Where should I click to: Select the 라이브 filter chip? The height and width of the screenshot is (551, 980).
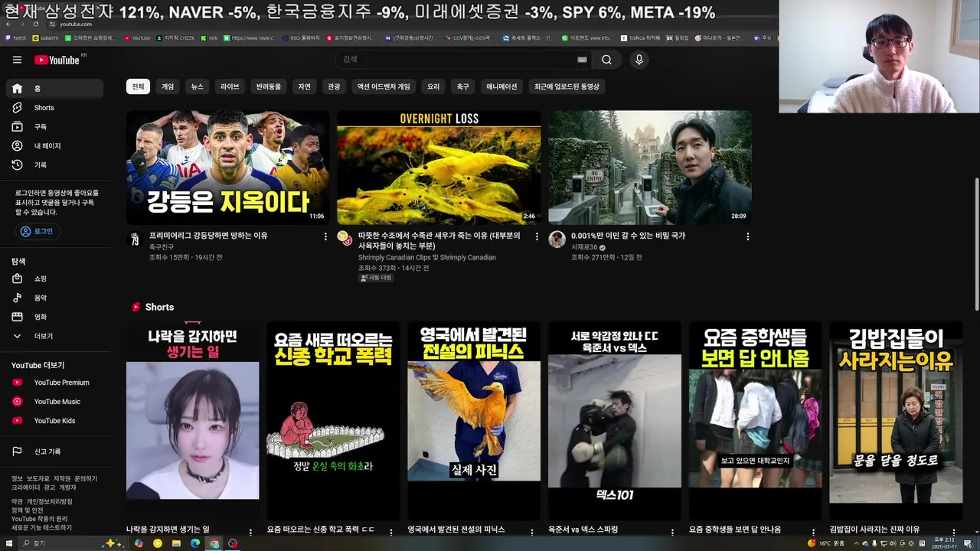point(230,86)
